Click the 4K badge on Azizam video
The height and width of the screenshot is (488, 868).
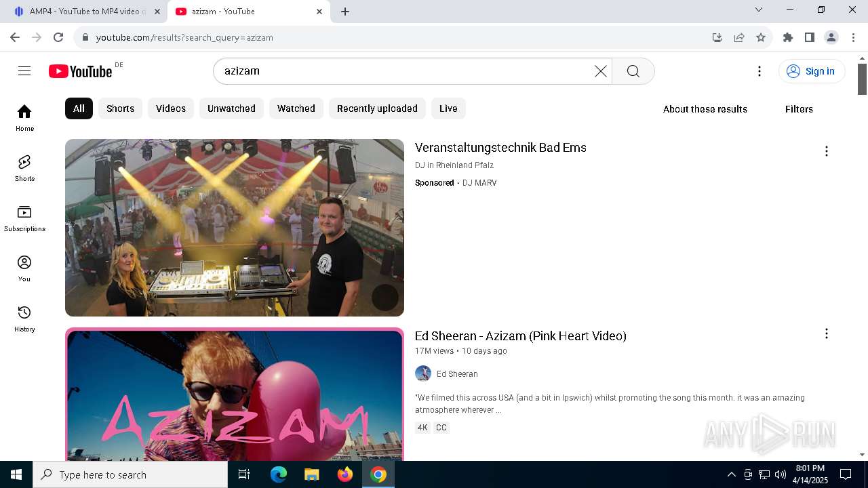click(422, 428)
